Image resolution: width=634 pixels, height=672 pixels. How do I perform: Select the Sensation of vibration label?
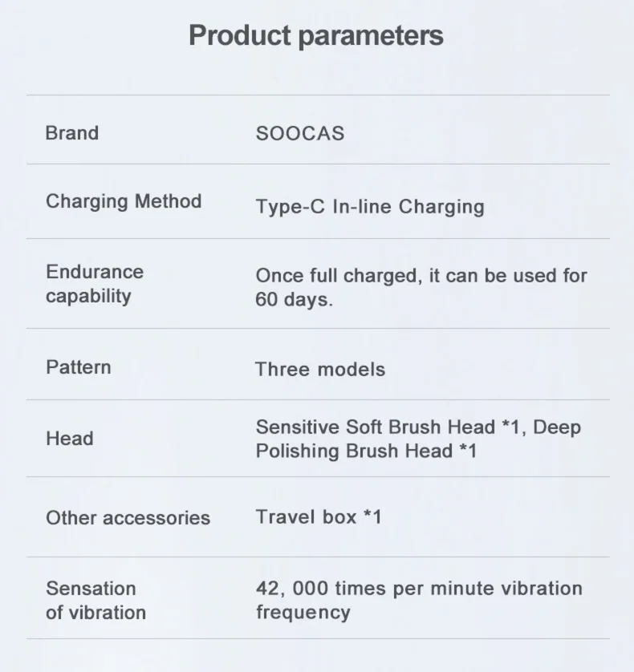coord(96,601)
